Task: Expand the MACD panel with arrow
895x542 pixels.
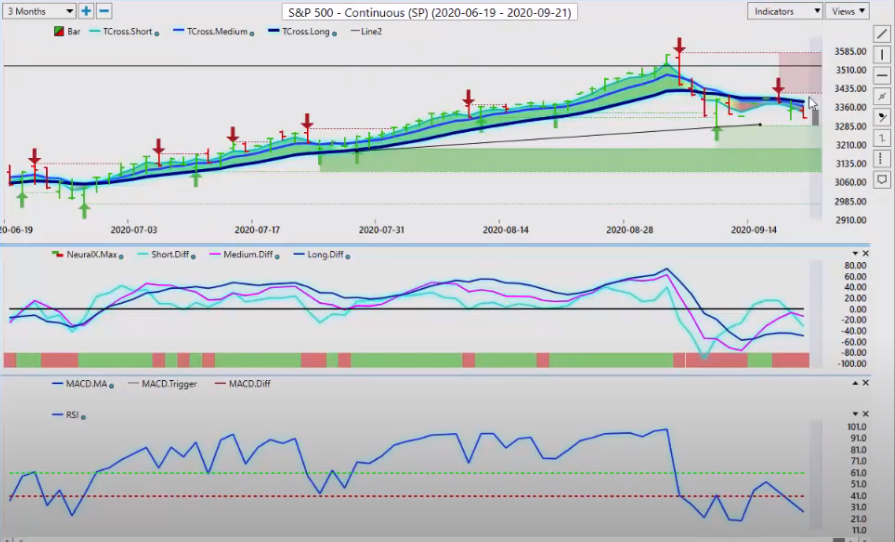Action: 855,383
